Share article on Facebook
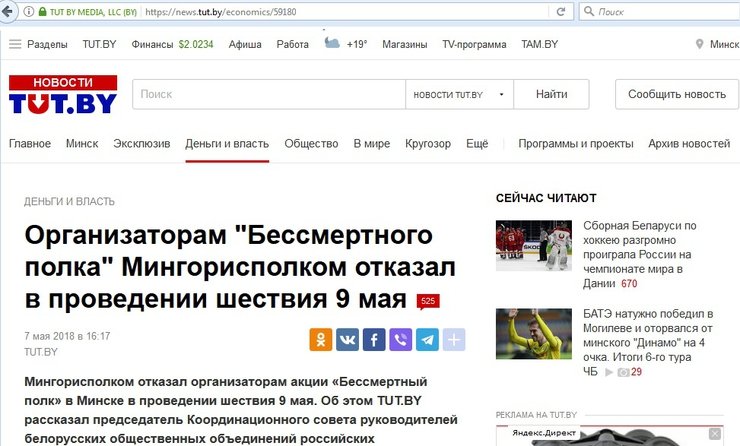 coord(374,339)
